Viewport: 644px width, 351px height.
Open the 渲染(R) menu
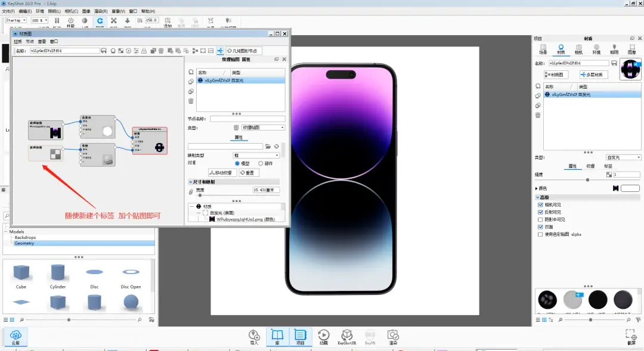(x=101, y=11)
